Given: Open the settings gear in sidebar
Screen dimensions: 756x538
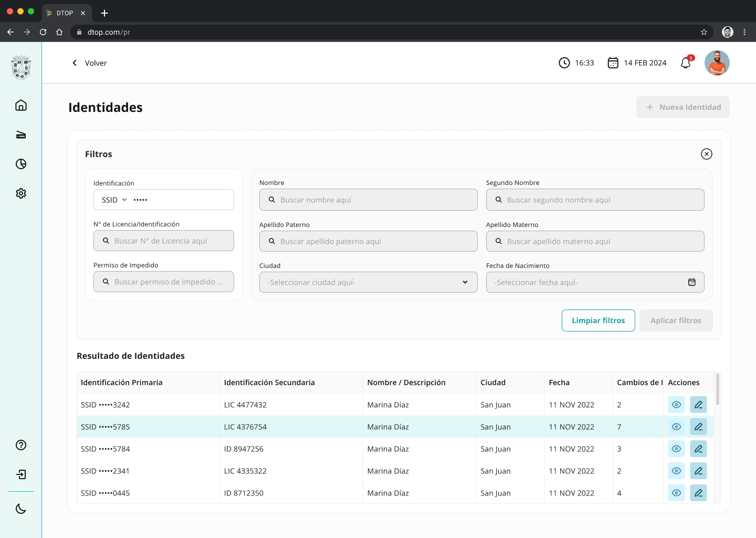Looking at the screenshot, I should point(21,193).
